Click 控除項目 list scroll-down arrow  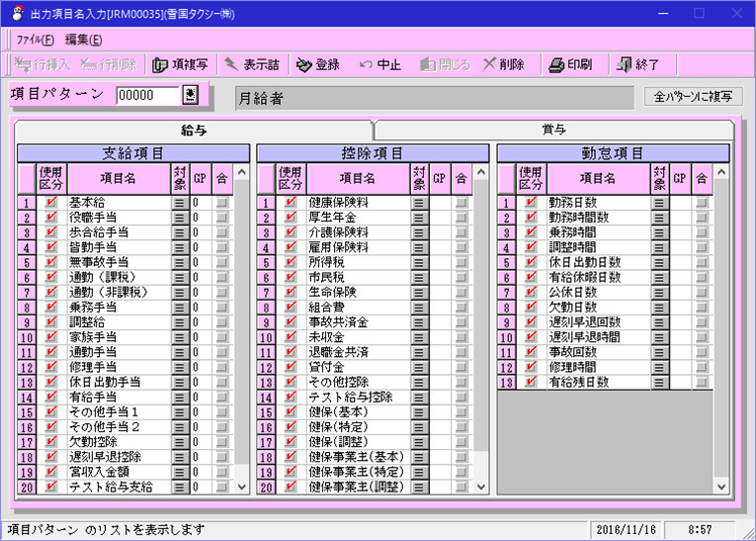(x=481, y=487)
